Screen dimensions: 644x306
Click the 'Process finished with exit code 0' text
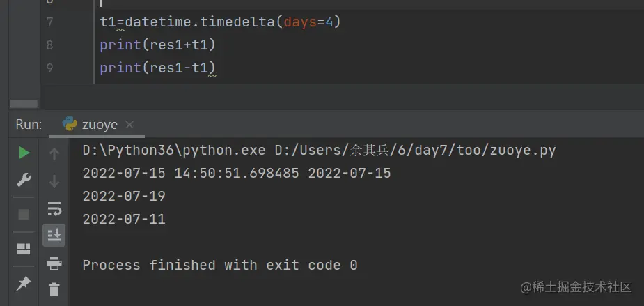pyautogui.click(x=219, y=265)
